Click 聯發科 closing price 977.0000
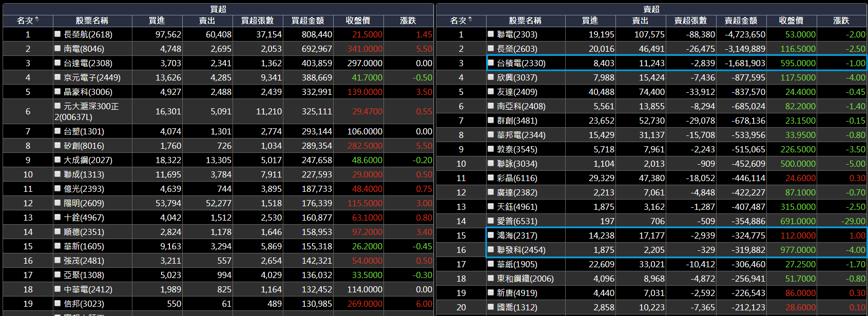 798,250
